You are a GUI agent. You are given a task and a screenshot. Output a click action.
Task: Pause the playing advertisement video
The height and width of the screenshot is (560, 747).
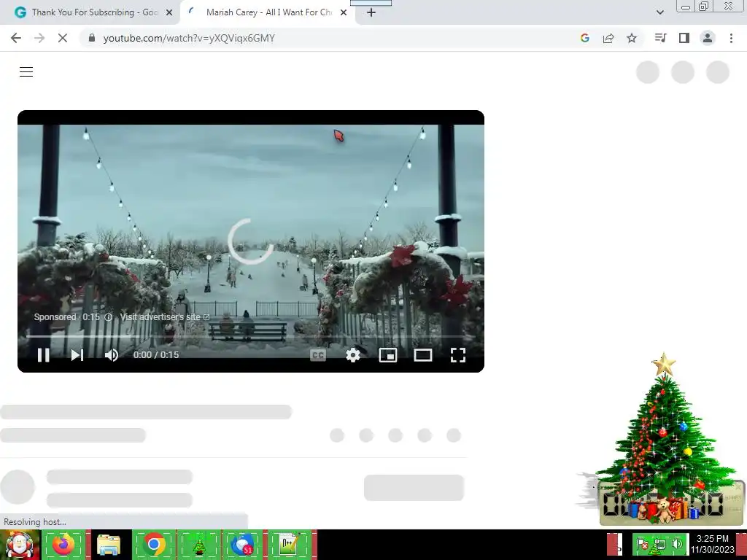point(43,355)
